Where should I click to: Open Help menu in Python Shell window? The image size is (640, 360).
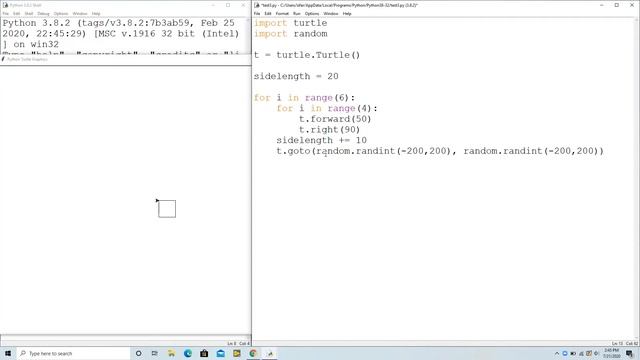[x=96, y=13]
